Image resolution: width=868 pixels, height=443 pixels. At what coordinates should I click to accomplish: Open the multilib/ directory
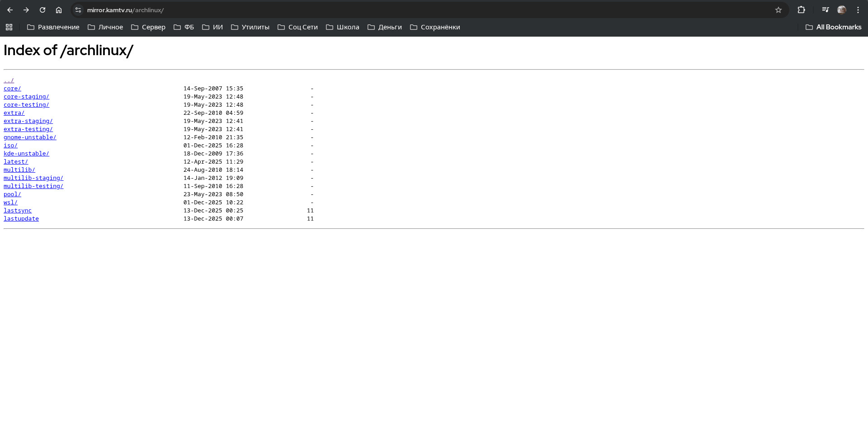[x=19, y=170]
